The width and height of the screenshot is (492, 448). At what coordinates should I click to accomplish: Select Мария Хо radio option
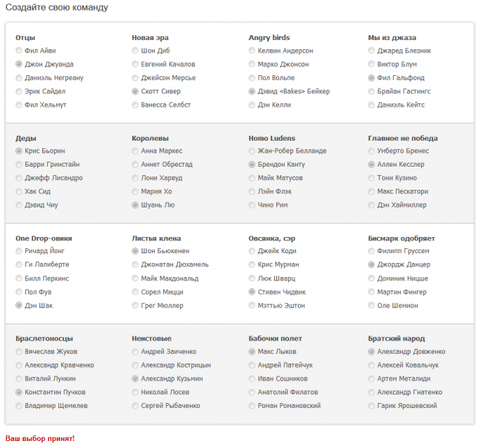(135, 191)
